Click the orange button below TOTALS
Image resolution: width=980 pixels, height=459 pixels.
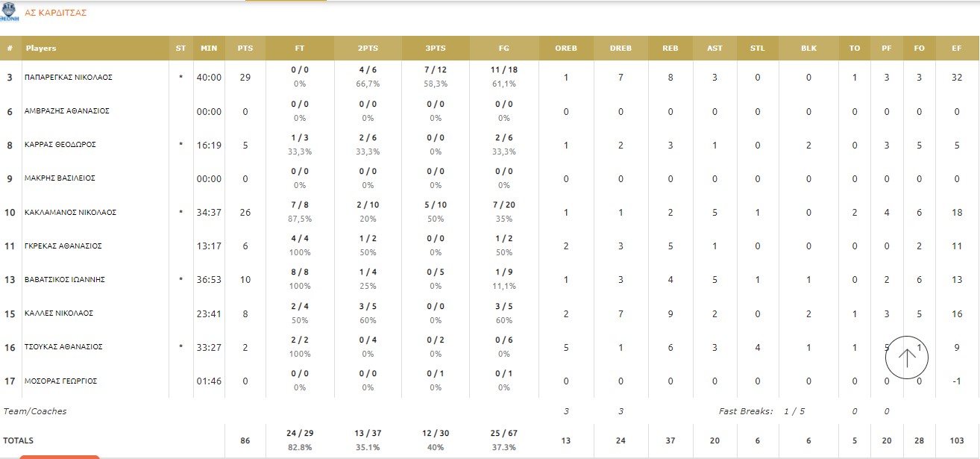(x=60, y=456)
